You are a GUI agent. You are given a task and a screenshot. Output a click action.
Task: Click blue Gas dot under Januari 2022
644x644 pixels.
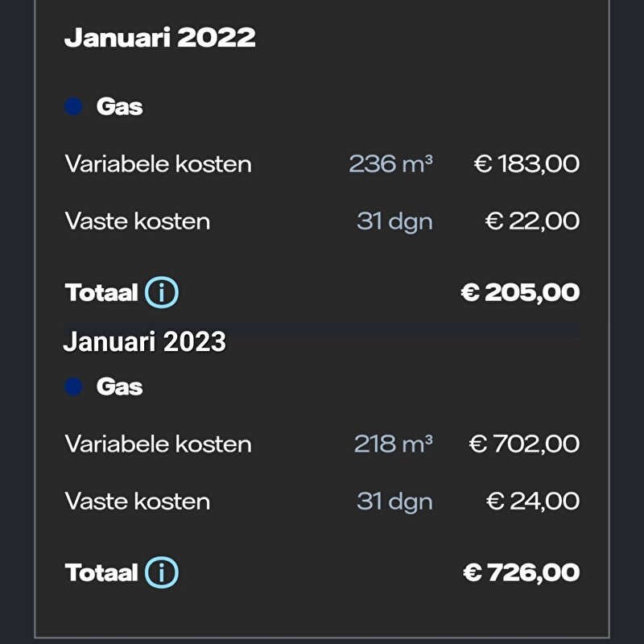click(73, 106)
